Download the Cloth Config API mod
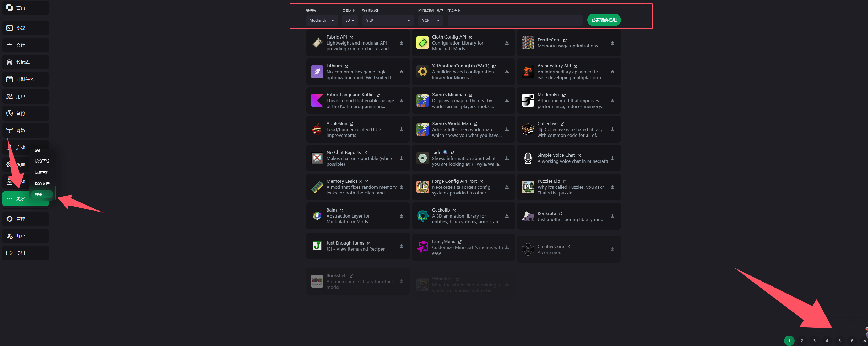Screen dimensions: 868x346 coord(507,43)
